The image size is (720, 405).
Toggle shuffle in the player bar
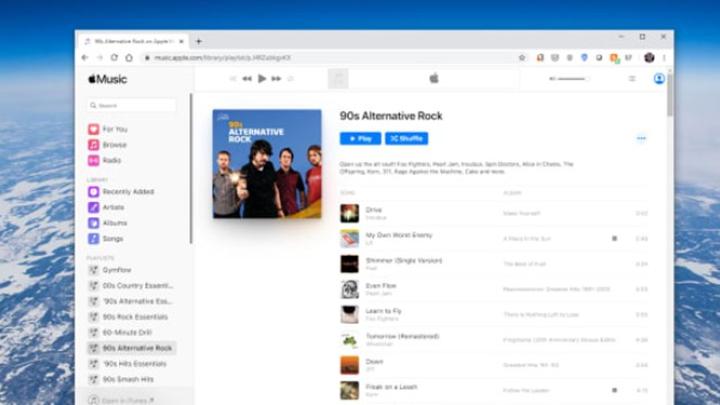tap(233, 79)
